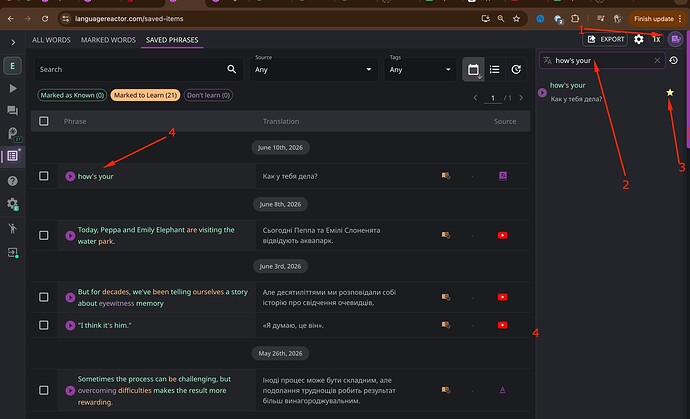Filter by Marked to Learn (21)
This screenshot has width=690, height=419.
pyautogui.click(x=145, y=95)
